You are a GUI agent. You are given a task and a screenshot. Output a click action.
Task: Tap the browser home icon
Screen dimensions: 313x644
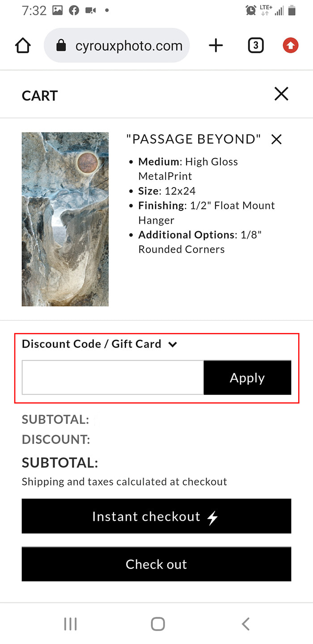pos(22,45)
